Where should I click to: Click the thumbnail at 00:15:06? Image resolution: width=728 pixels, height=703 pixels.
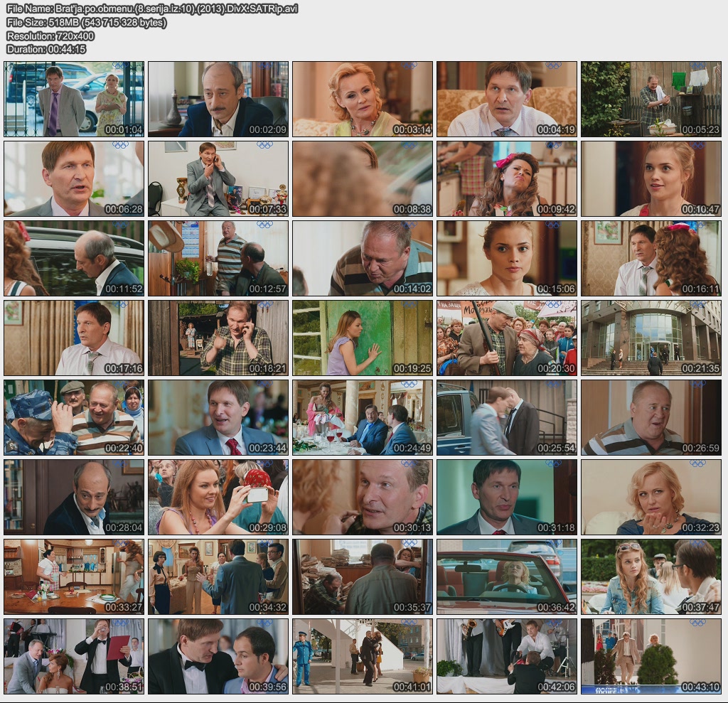tap(506, 258)
